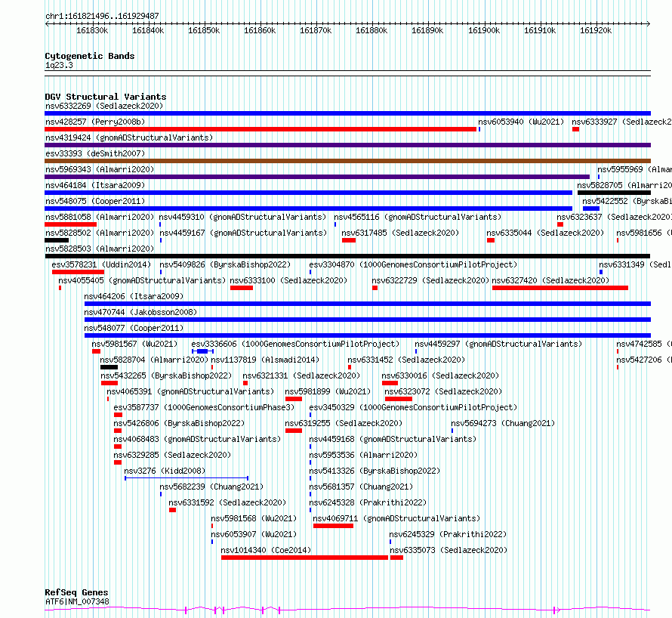The image size is (672, 618).
Task: Click nsv5828704 (Almarri2020) label
Action: pos(154,360)
